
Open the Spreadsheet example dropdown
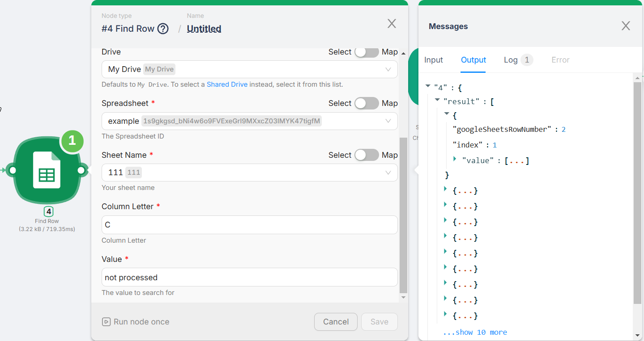pyautogui.click(x=249, y=121)
